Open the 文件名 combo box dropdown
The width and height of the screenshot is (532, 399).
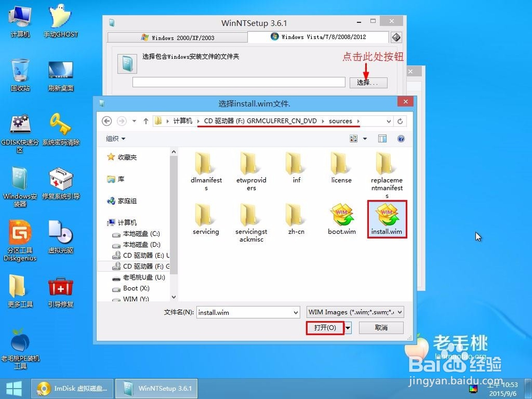296,312
